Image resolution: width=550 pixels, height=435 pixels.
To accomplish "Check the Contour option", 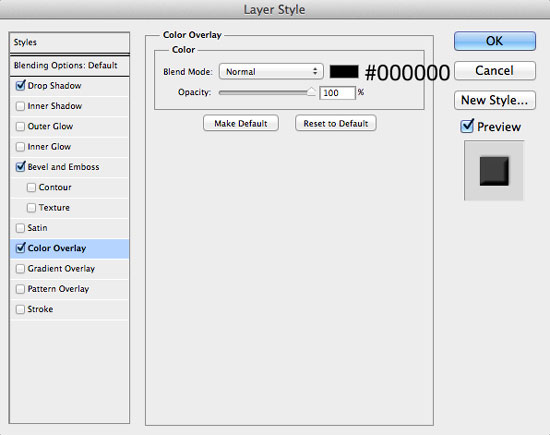I will point(31,187).
